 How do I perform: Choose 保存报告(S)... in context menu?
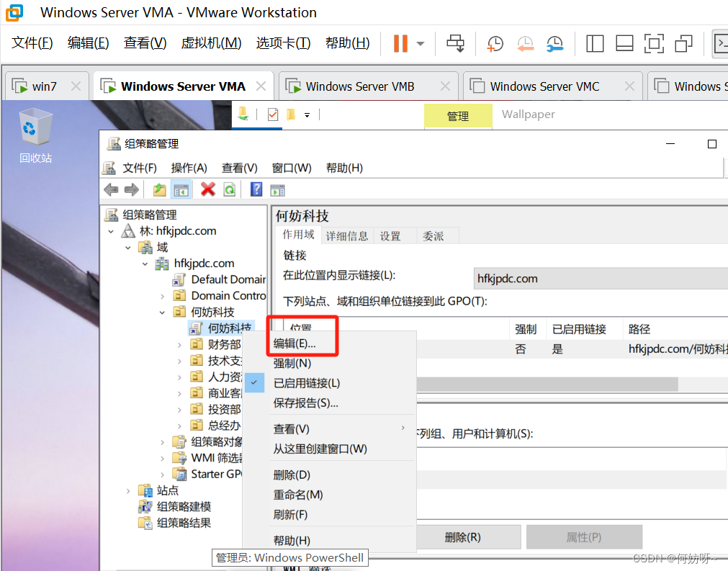coord(305,403)
